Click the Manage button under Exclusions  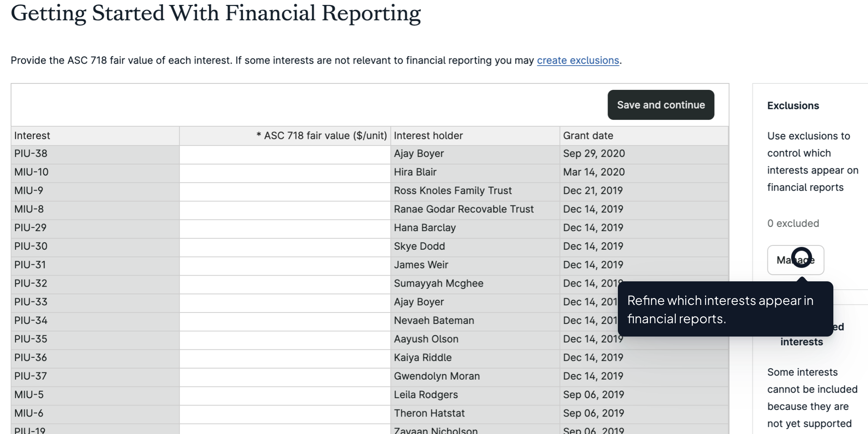click(x=795, y=260)
